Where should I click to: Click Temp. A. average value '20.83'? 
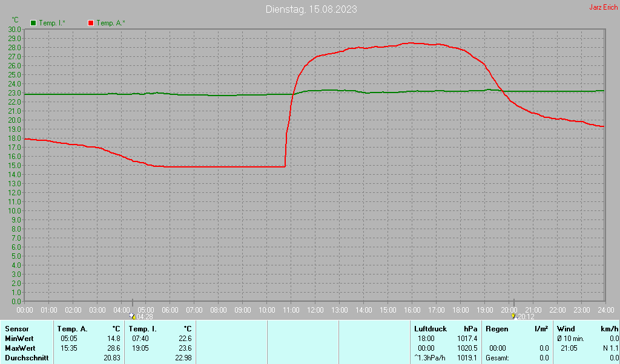(x=112, y=358)
